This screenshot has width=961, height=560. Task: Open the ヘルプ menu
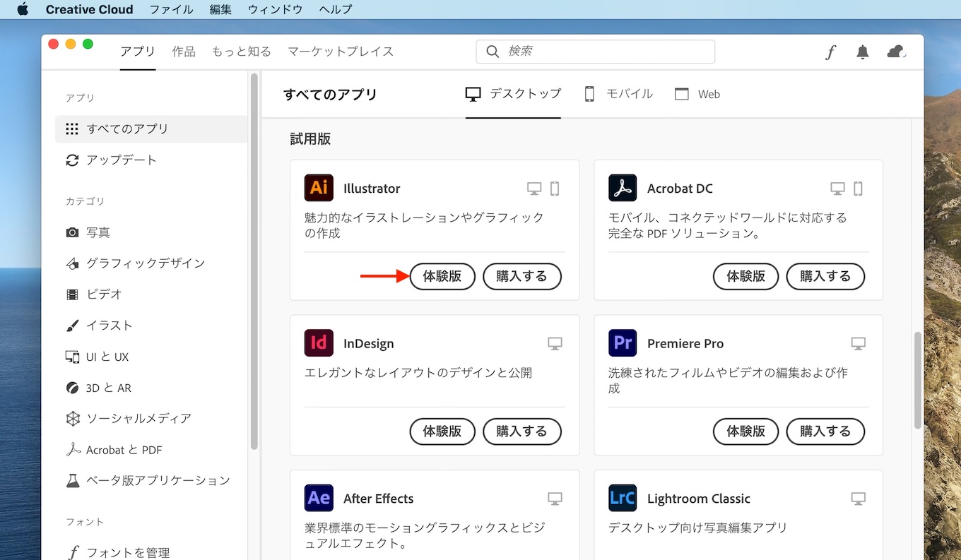click(x=336, y=9)
